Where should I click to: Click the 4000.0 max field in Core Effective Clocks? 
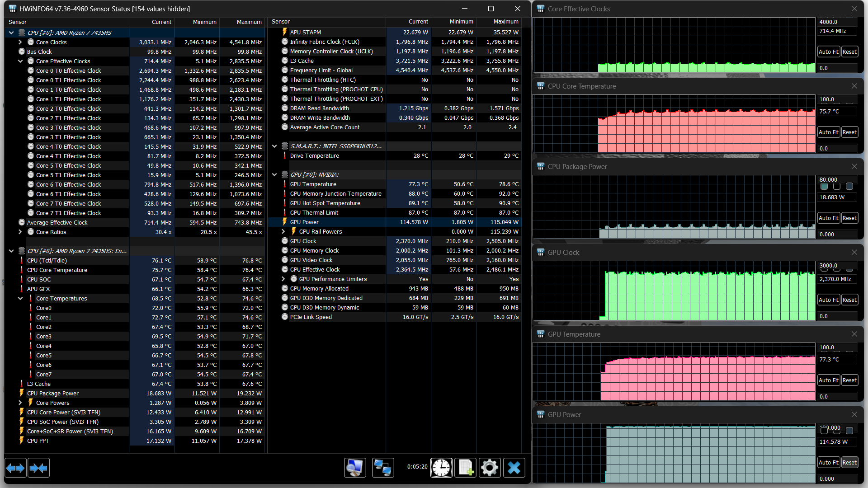pos(837,22)
